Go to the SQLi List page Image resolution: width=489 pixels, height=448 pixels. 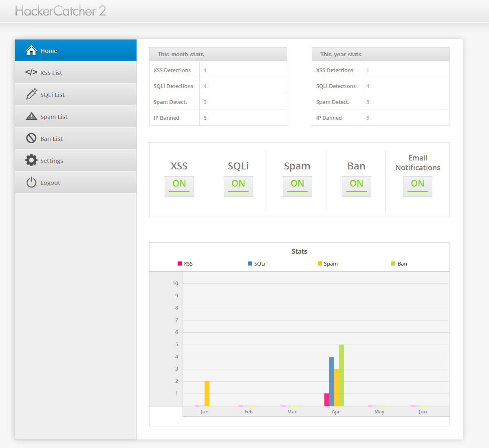tap(76, 94)
